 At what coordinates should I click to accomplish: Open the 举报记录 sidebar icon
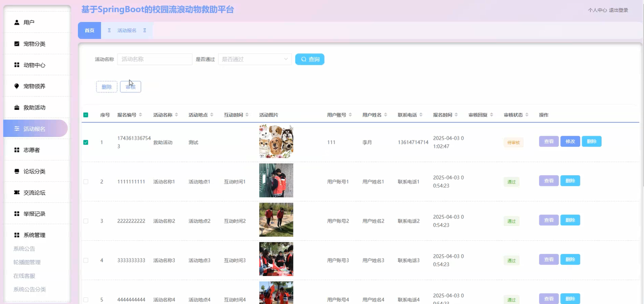point(16,213)
